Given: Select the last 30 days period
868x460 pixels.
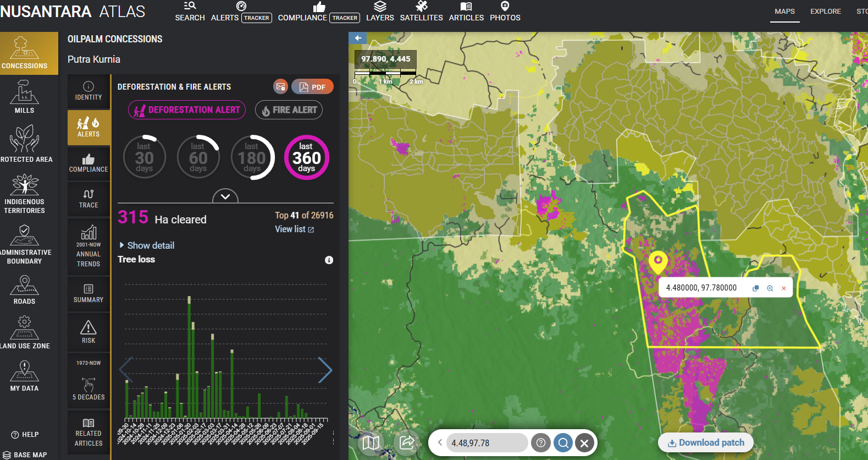Looking at the screenshot, I should tap(144, 157).
